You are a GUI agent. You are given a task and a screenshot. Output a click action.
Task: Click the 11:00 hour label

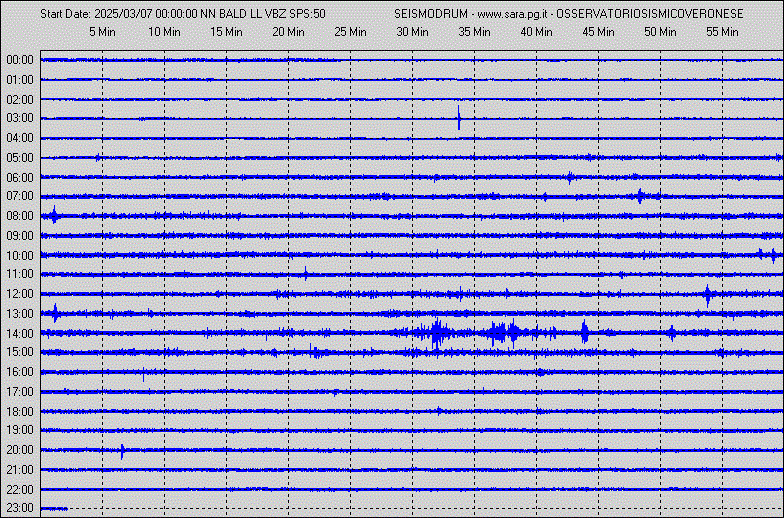pyautogui.click(x=20, y=274)
